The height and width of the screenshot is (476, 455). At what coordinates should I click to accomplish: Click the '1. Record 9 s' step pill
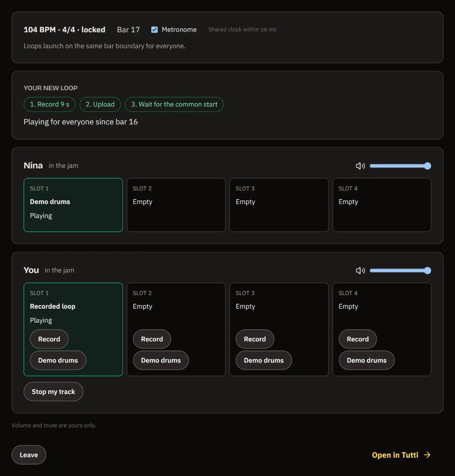pyautogui.click(x=50, y=104)
